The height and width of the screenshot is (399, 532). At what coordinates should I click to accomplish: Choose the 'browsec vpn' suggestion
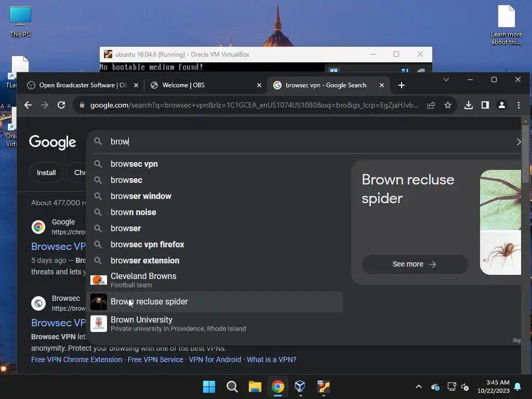(x=215, y=164)
